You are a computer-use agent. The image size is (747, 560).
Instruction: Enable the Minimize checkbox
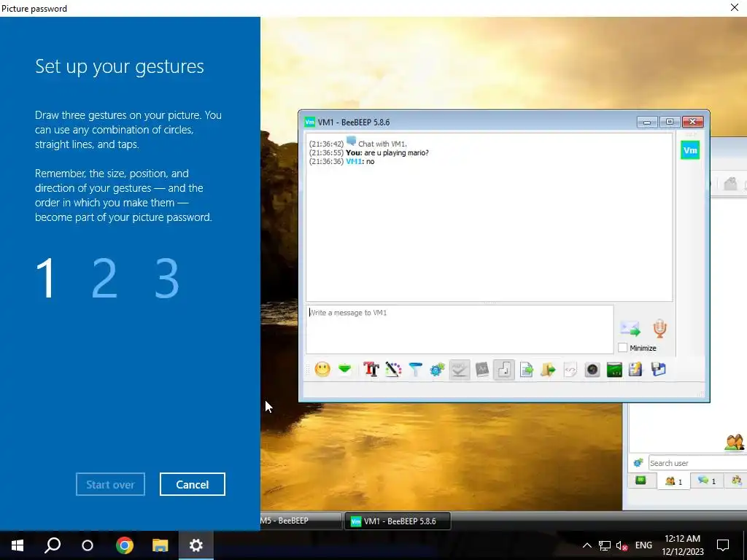pyautogui.click(x=623, y=348)
